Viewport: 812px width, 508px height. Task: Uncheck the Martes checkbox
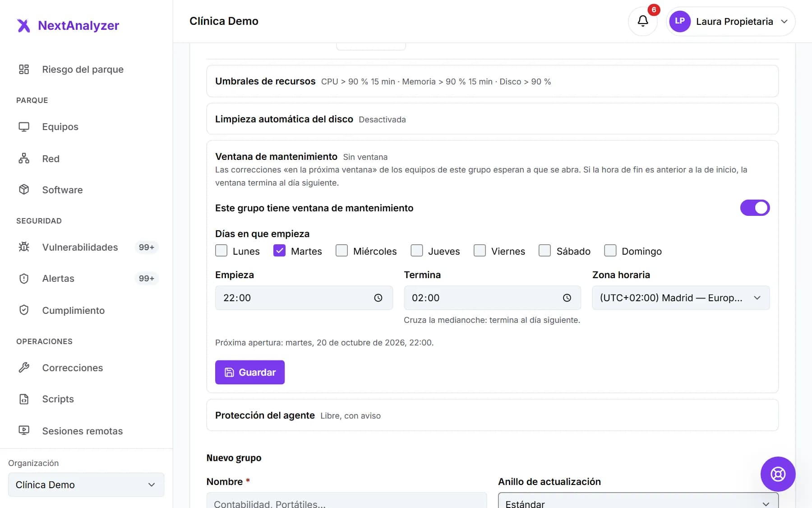tap(279, 251)
